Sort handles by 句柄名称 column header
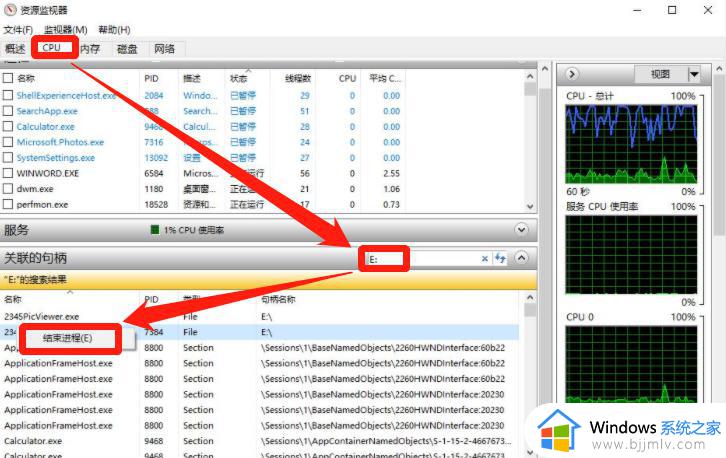Viewport: 726px width, 458px height. pos(278,299)
